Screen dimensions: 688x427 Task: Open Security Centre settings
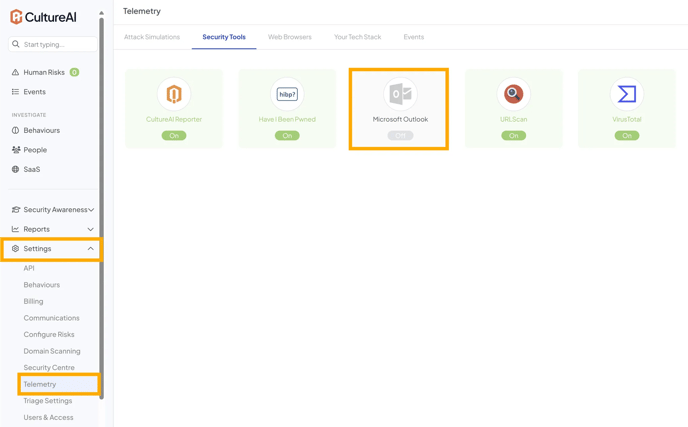[x=49, y=368]
